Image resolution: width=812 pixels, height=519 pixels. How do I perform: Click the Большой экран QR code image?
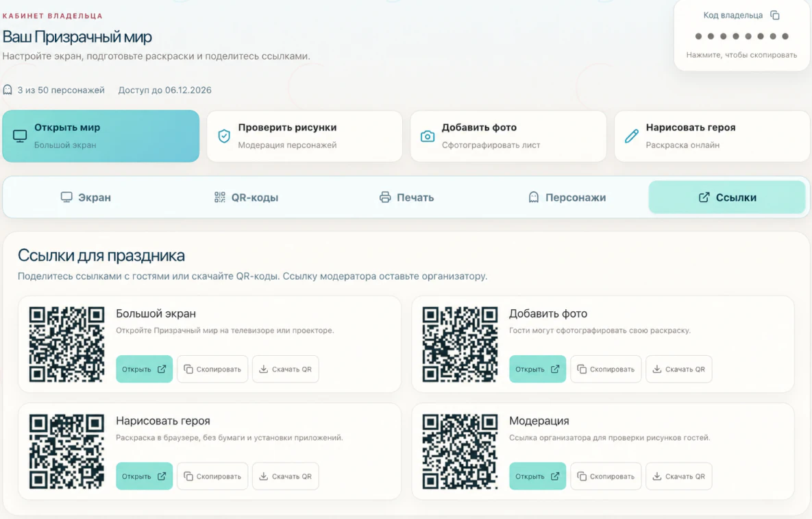(66, 344)
